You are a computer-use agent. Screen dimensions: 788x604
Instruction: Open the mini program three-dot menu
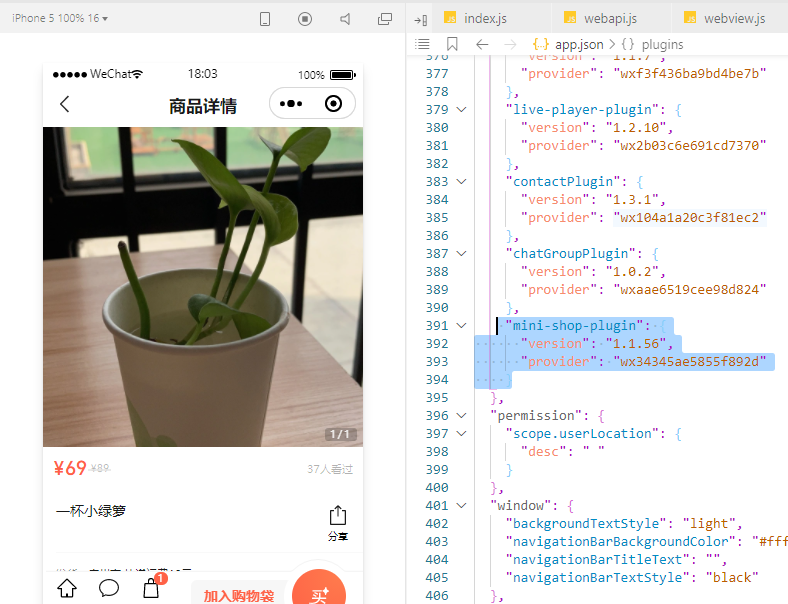click(291, 104)
